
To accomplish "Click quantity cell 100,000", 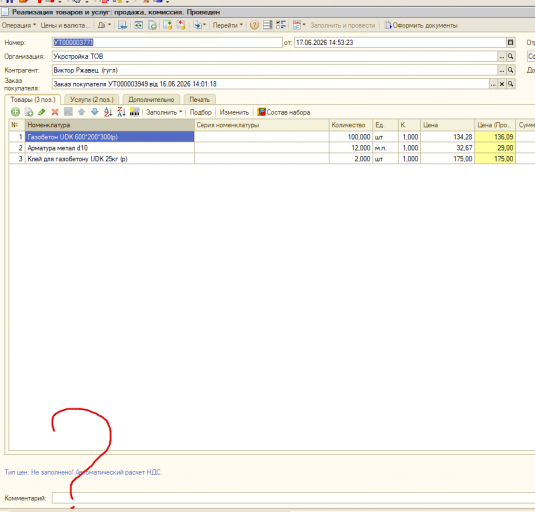I will [x=351, y=137].
